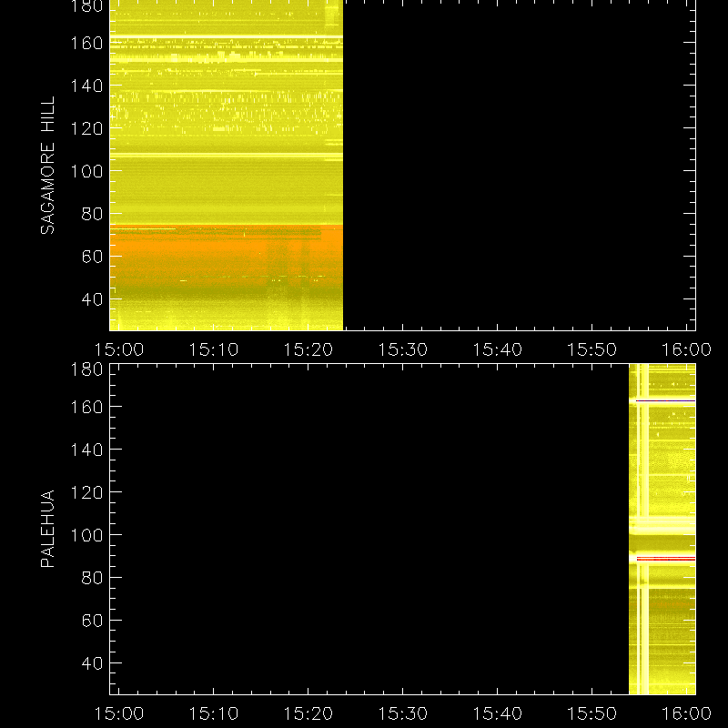Click the 16:00 time label under Palehua plot
The height and width of the screenshot is (728, 728).
(x=686, y=713)
